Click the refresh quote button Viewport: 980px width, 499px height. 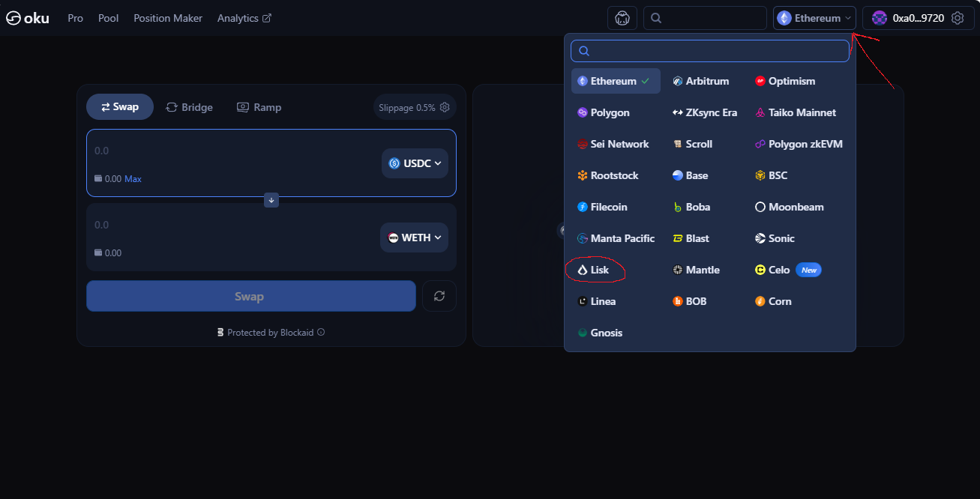[439, 296]
